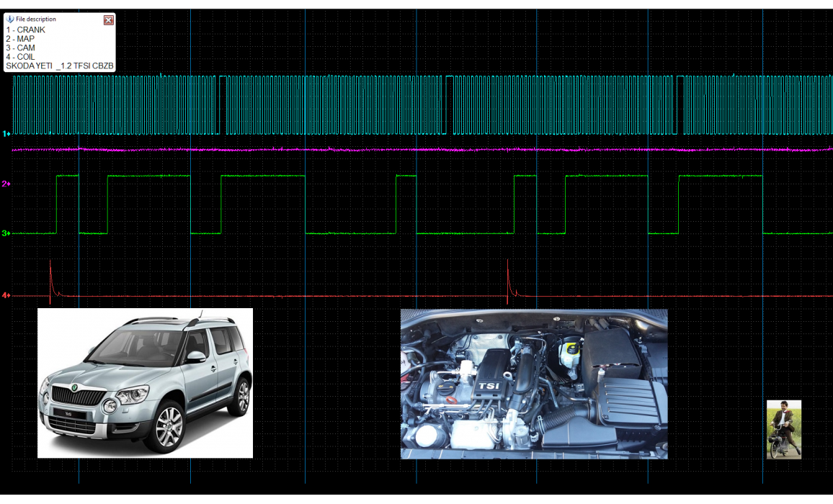
Task: Click the '2 - MAP' description line
Action: 20,39
